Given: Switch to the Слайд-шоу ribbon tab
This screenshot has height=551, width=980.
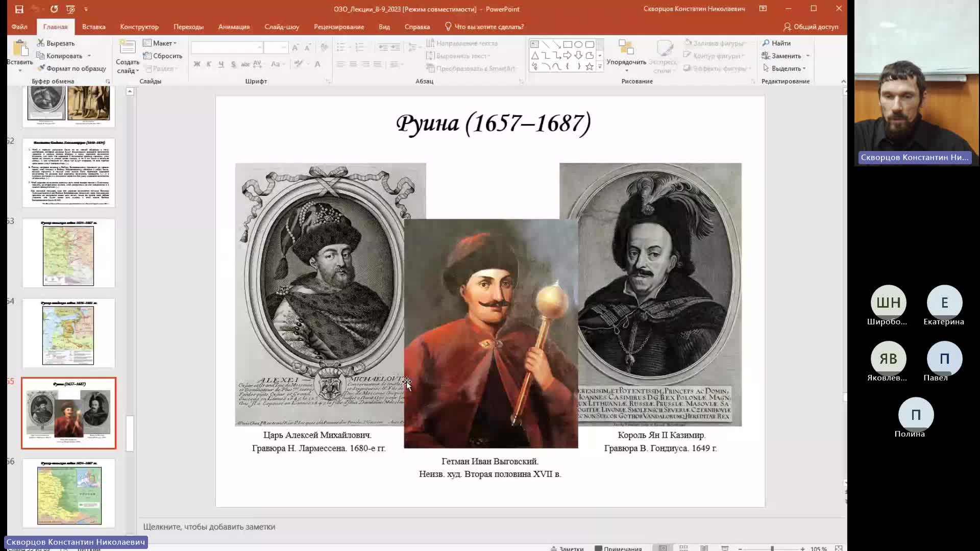Looking at the screenshot, I should tap(282, 27).
